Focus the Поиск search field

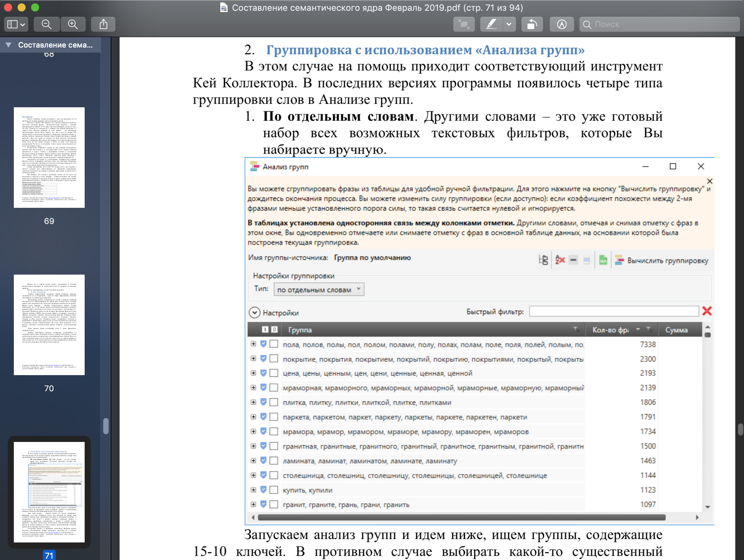[x=659, y=24]
